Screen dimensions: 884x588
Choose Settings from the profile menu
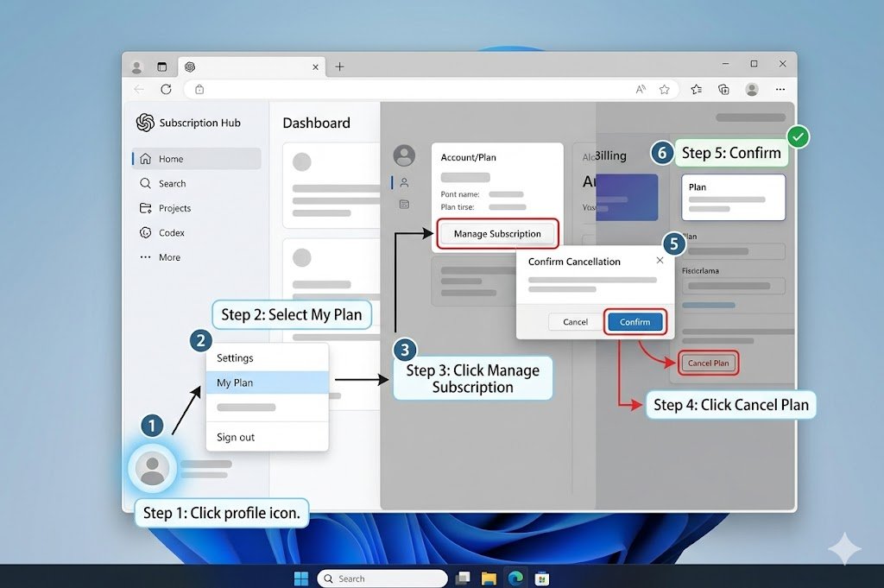tap(268, 358)
